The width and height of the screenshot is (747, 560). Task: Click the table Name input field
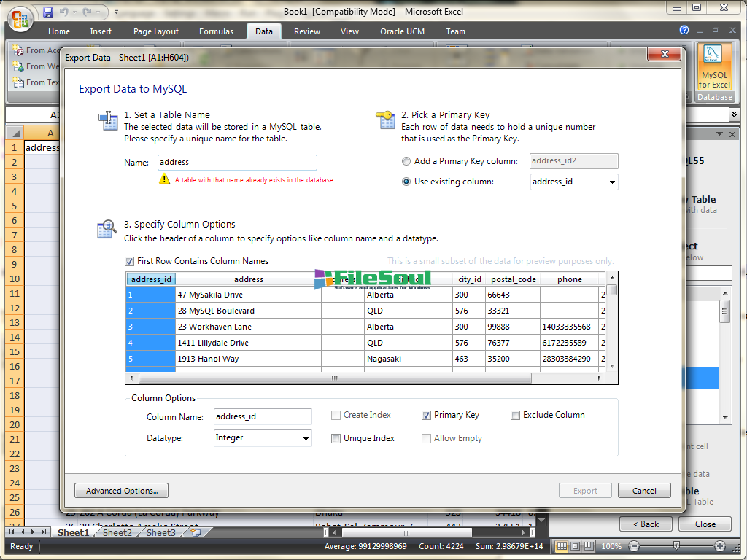pos(237,163)
